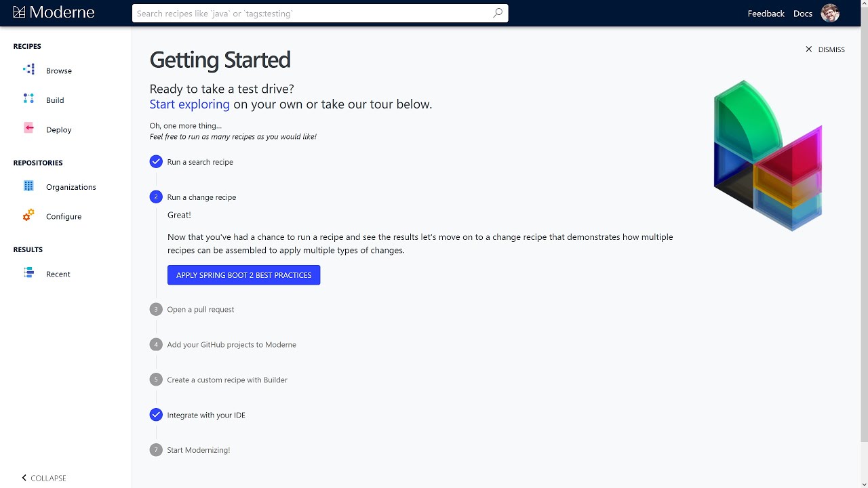Expand the Open a pull request step
This screenshot has width=868, height=488.
pyautogui.click(x=201, y=310)
